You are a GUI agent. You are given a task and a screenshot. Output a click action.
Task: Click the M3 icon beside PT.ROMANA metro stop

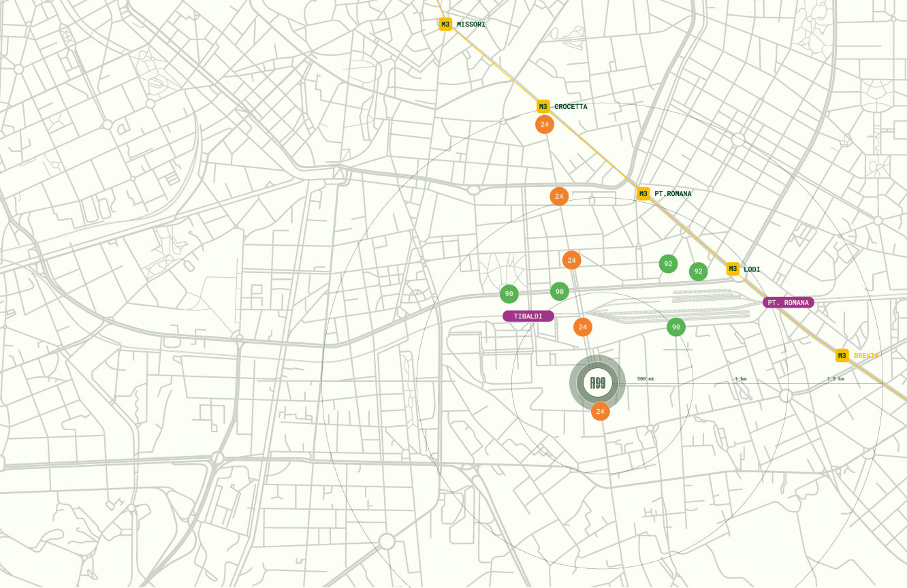[x=643, y=194]
